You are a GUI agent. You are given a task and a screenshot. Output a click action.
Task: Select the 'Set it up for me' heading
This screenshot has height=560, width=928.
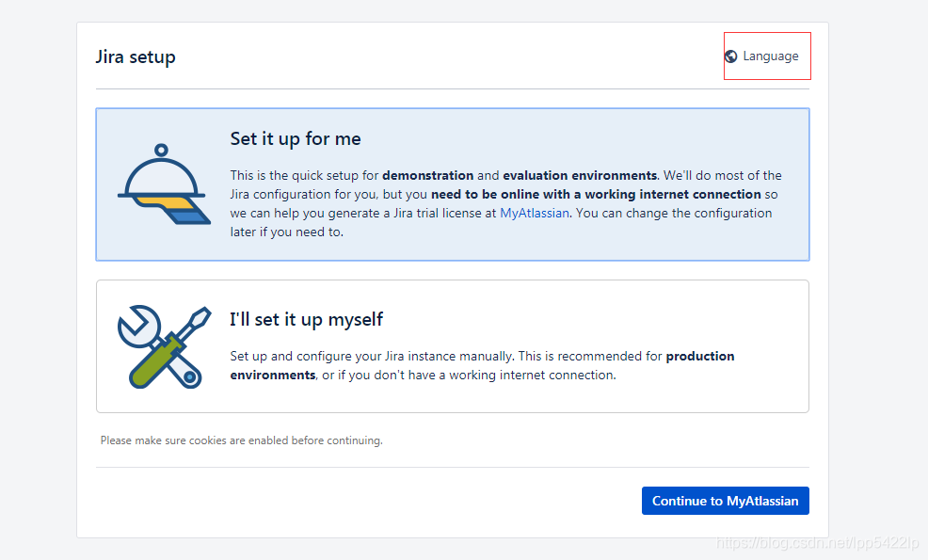click(x=296, y=139)
